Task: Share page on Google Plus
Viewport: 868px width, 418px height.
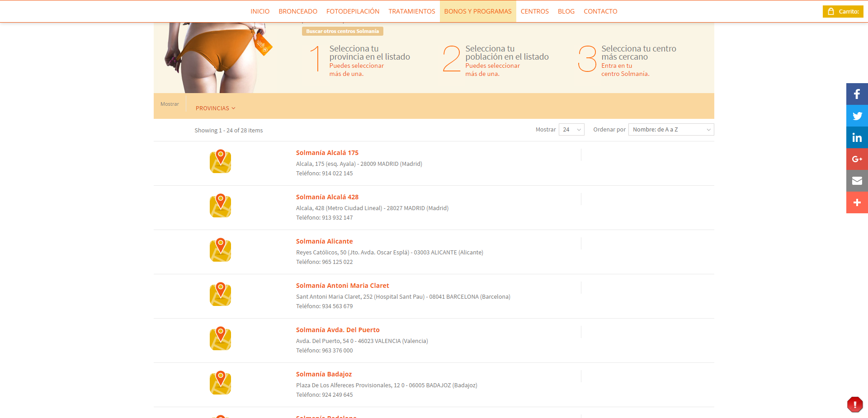Action: tap(857, 159)
